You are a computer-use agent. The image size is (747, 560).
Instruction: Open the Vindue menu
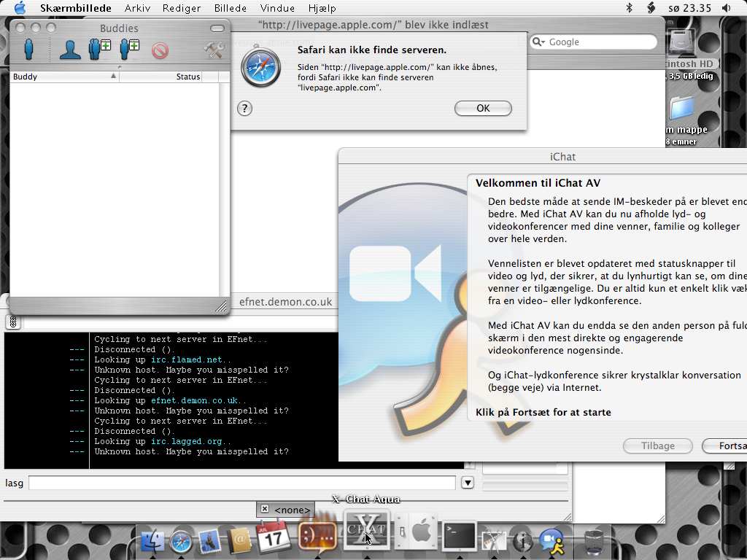(x=277, y=8)
